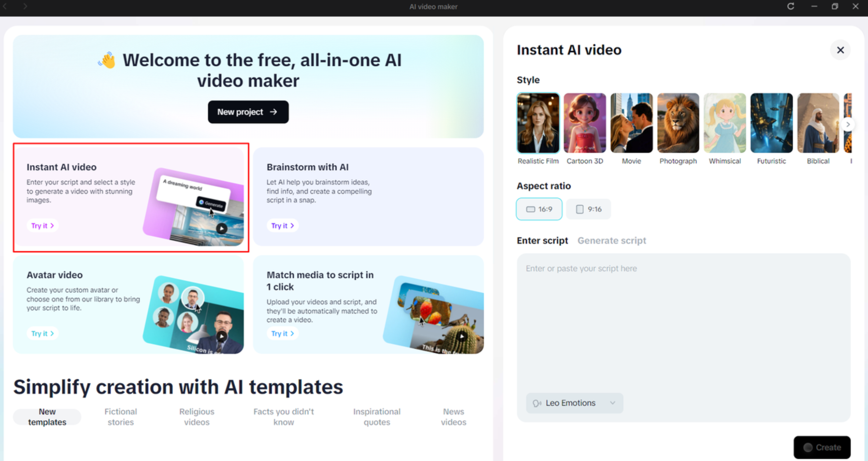The height and width of the screenshot is (461, 868).
Task: Play the Avatar video preview
Action: point(222,335)
